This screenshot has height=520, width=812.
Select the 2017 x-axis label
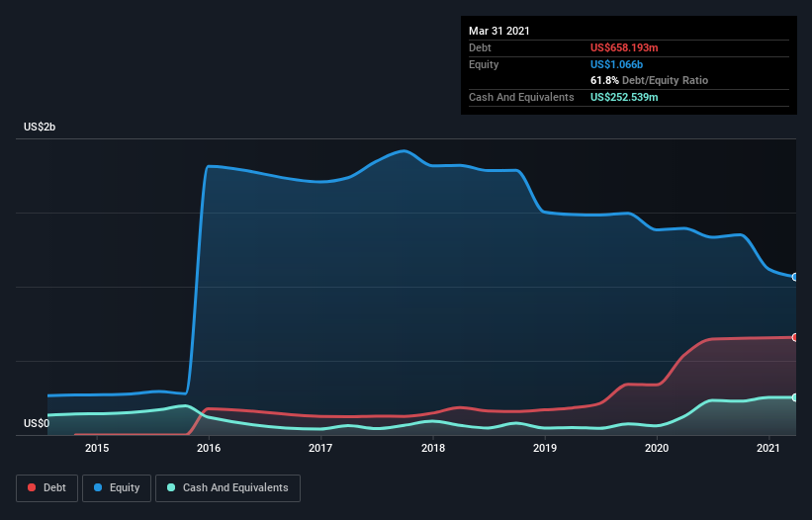pos(320,448)
